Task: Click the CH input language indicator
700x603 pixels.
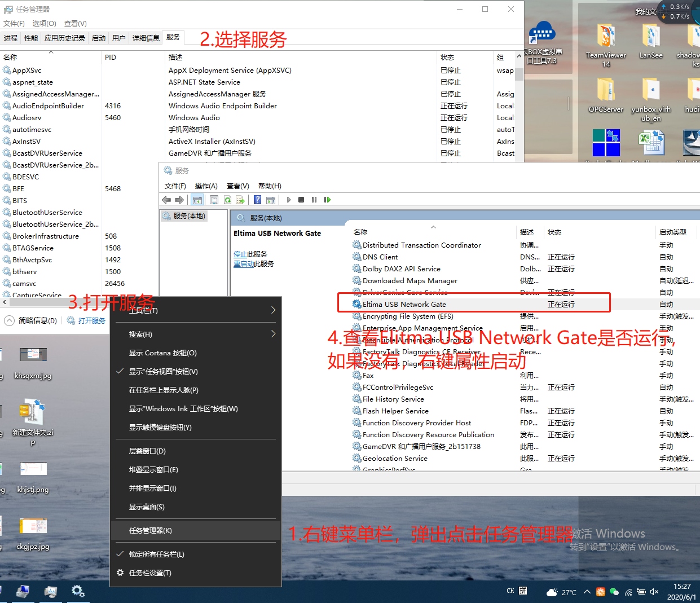Action: click(510, 591)
